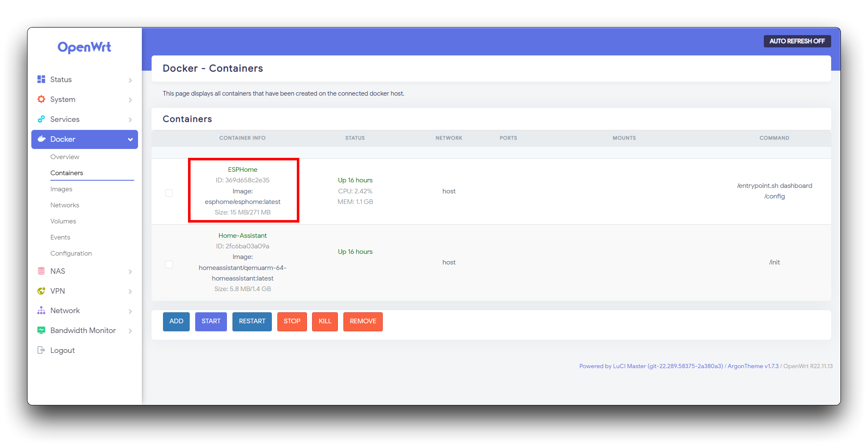Select Containers submenu item

[x=66, y=173]
